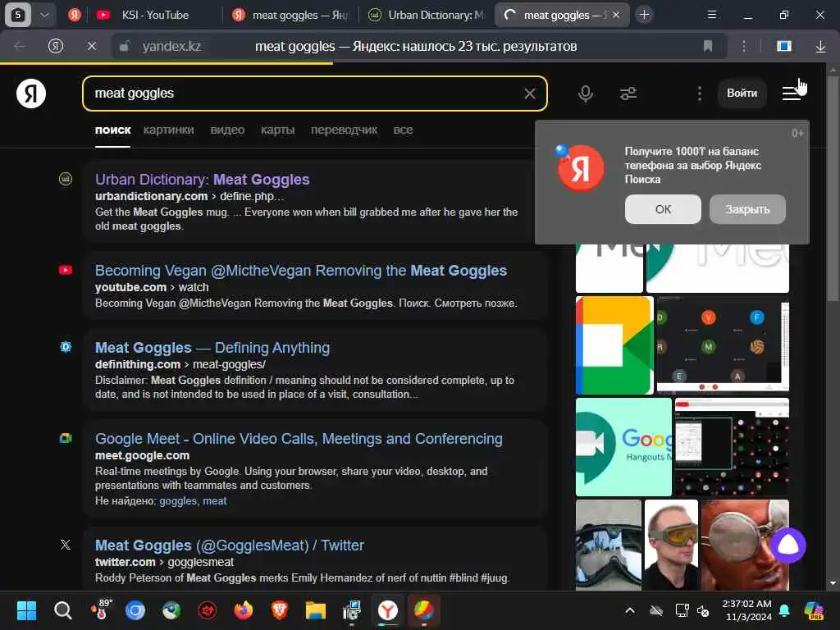840x630 pixels.
Task: Open search filter settings icon
Action: (x=628, y=94)
